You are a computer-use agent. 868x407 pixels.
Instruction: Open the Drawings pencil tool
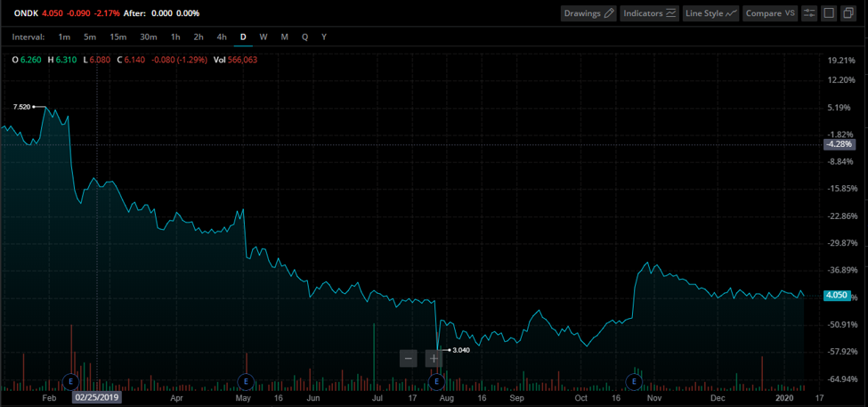[x=588, y=13]
